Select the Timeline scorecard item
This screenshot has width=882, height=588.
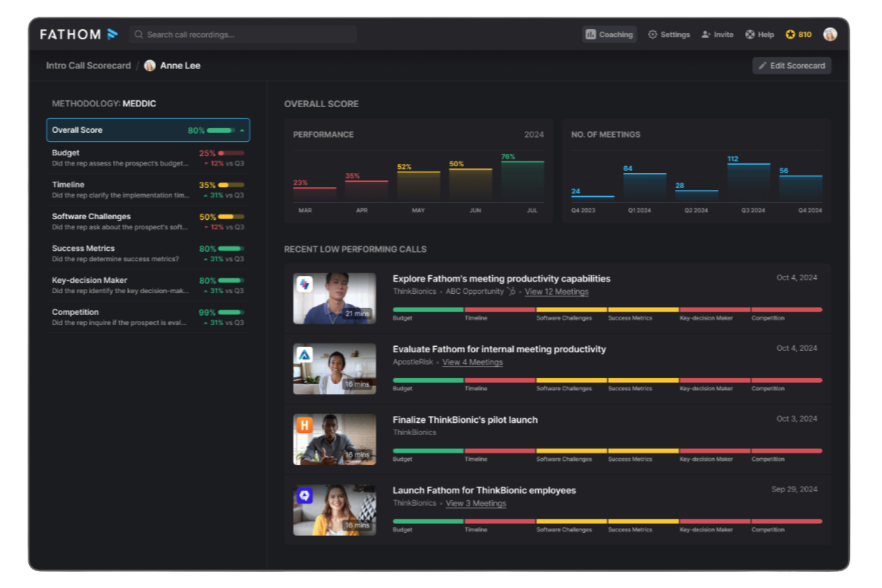(x=148, y=189)
